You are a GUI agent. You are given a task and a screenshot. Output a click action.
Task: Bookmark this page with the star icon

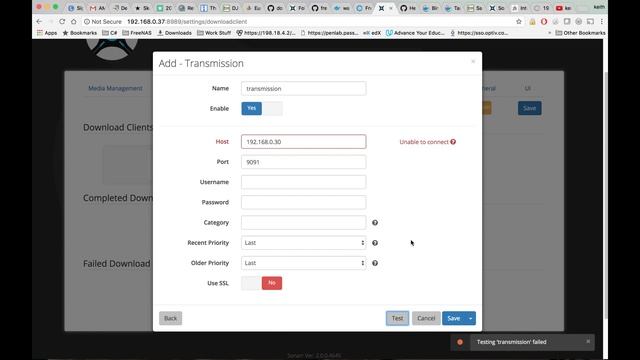(519, 21)
